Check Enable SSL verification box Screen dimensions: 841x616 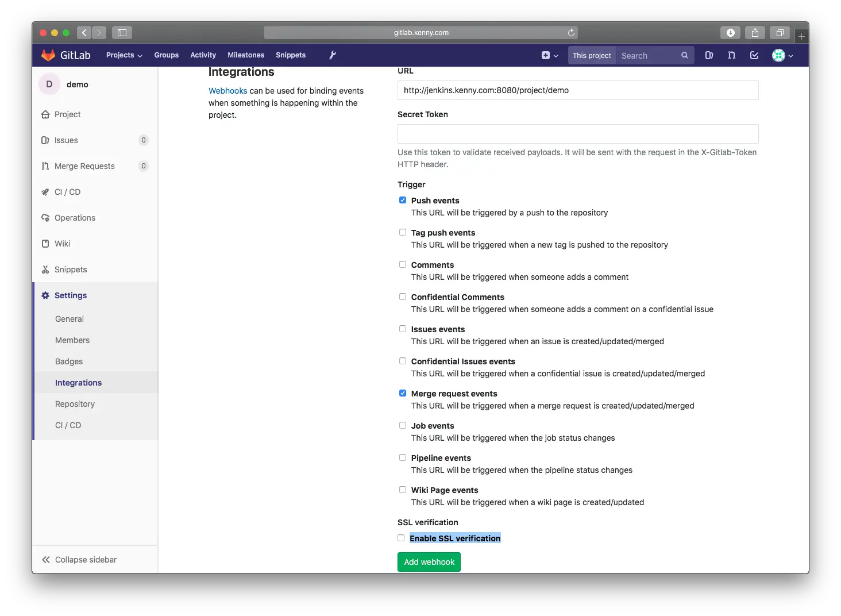pos(401,538)
